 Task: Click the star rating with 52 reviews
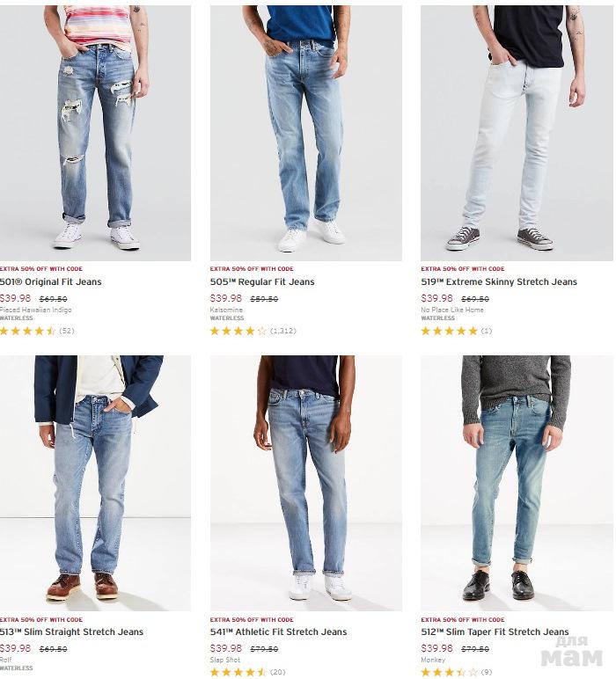point(37,332)
